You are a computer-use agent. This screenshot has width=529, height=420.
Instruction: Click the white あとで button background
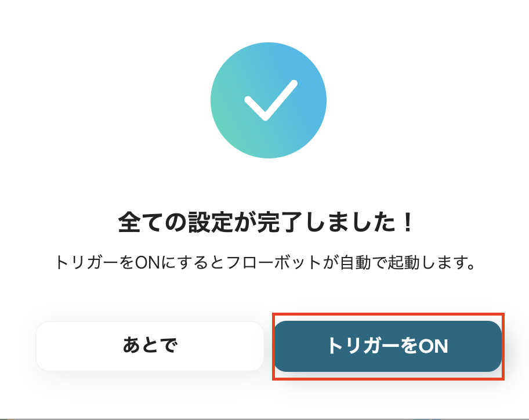click(x=150, y=345)
